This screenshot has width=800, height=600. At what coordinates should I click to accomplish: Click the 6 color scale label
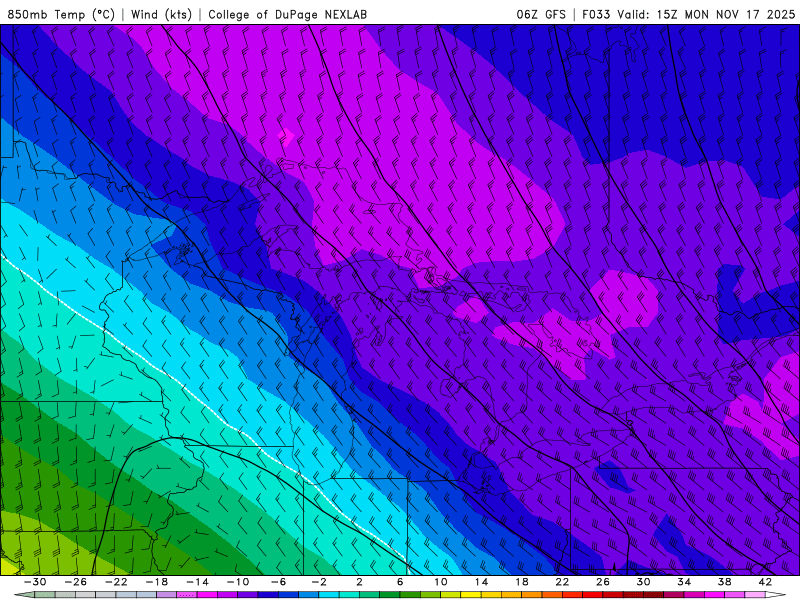[400, 582]
